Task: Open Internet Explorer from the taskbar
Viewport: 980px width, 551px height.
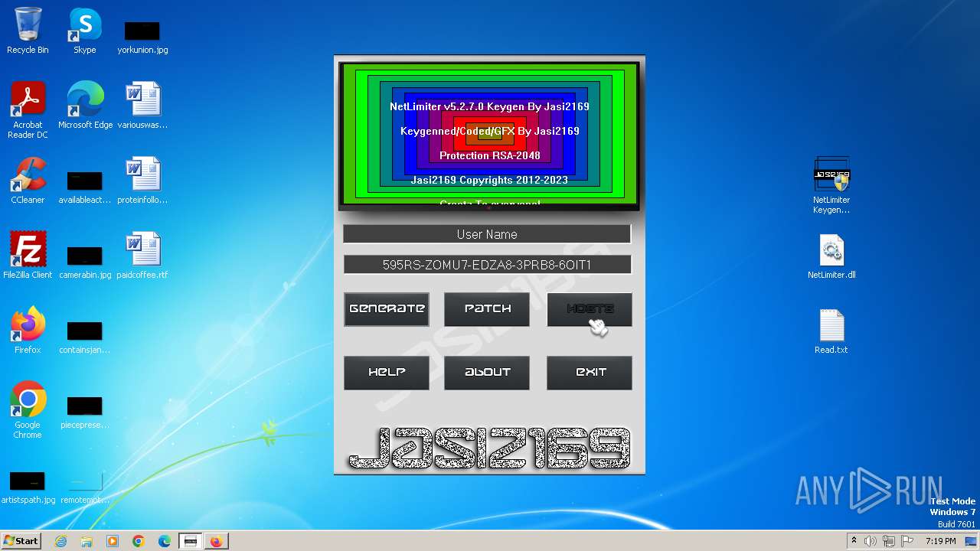Action: tap(60, 541)
